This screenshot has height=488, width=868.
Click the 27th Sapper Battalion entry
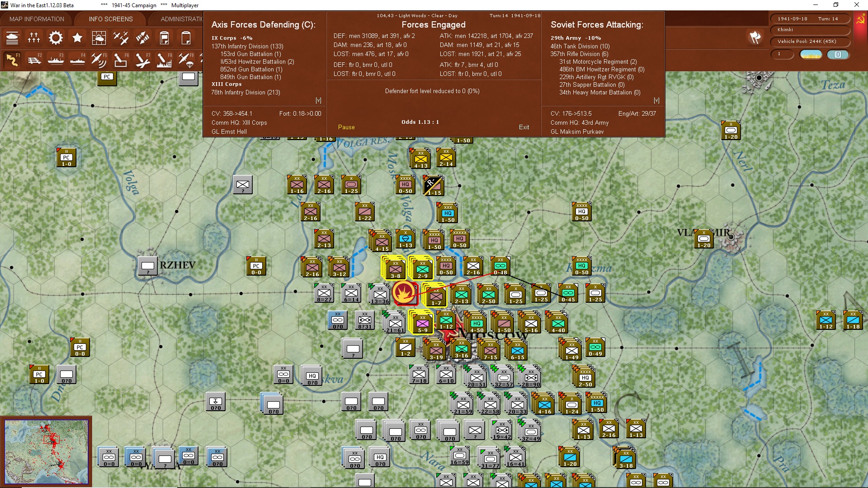click(x=591, y=84)
